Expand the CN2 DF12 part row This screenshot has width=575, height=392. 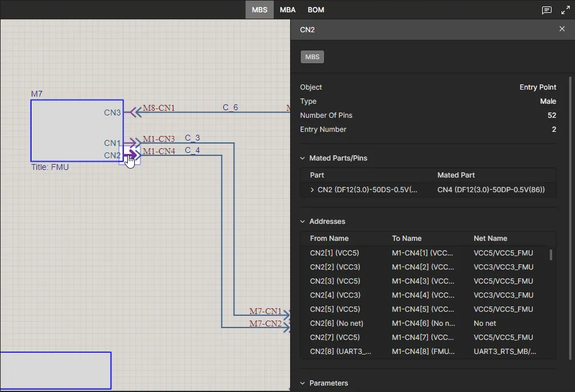point(312,190)
